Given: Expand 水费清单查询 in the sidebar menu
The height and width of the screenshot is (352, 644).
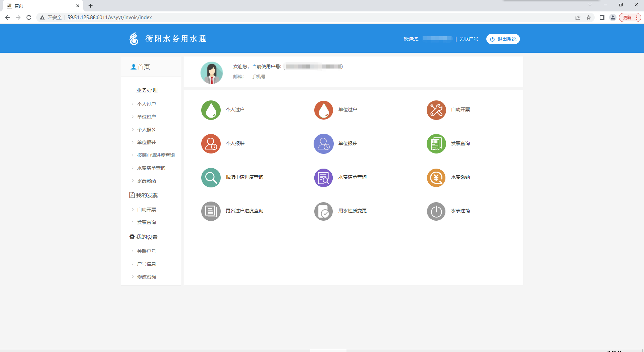Looking at the screenshot, I should pyautogui.click(x=151, y=168).
